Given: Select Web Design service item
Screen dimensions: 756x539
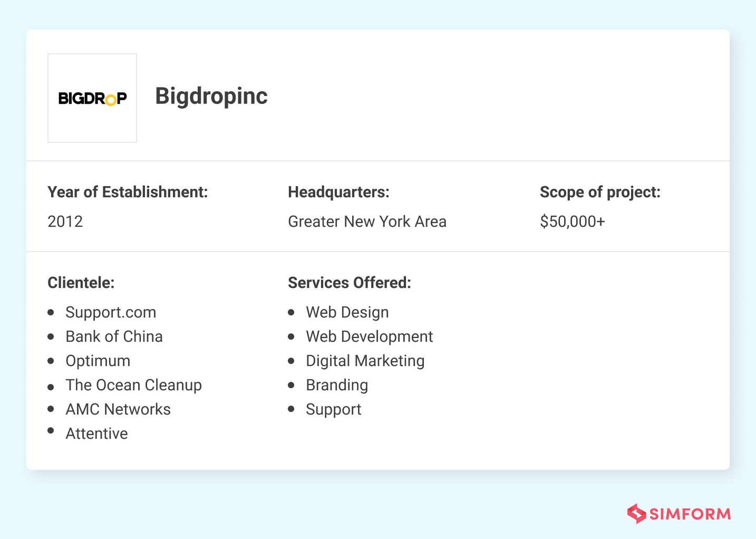Looking at the screenshot, I should (347, 312).
